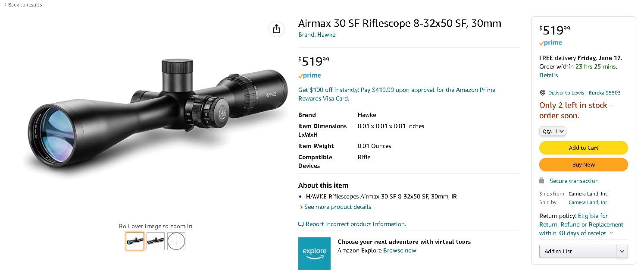Click the Prime logo in buy box
Image resolution: width=644 pixels, height=271 pixels.
[x=550, y=43]
